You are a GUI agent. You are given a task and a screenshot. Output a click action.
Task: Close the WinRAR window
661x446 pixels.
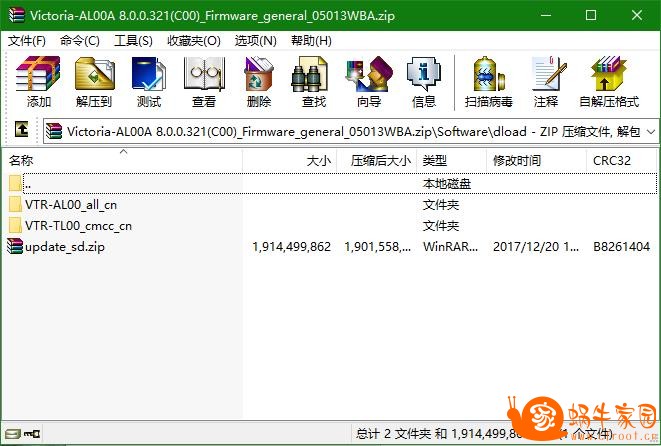(637, 16)
